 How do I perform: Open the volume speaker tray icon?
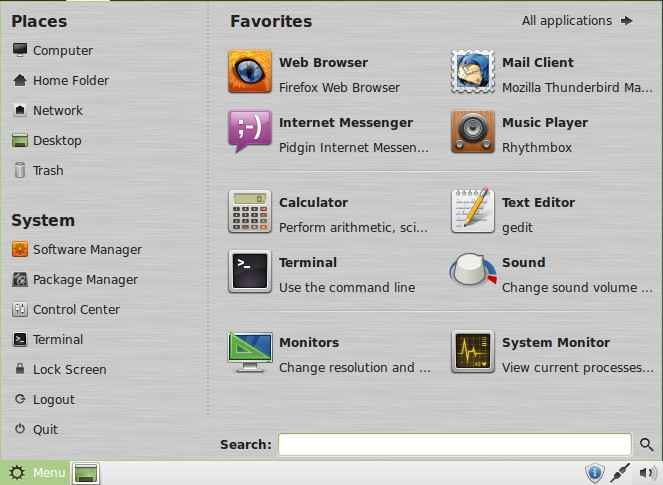click(647, 473)
